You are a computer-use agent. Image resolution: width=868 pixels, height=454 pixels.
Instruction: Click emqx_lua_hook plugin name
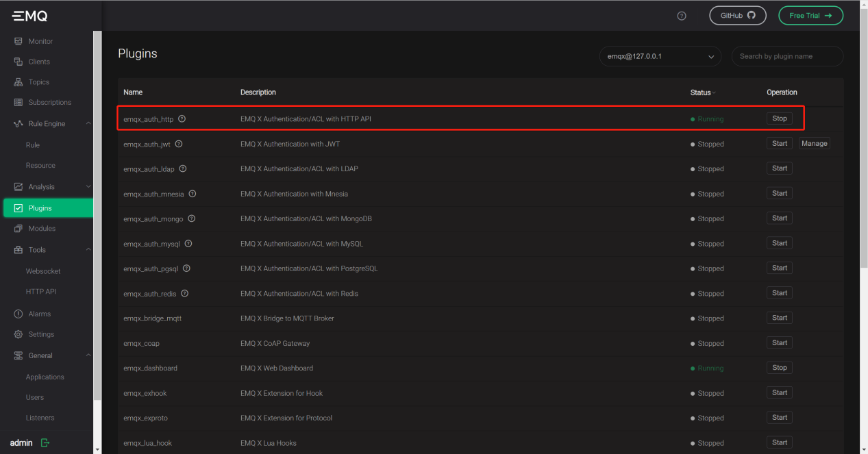tap(147, 443)
